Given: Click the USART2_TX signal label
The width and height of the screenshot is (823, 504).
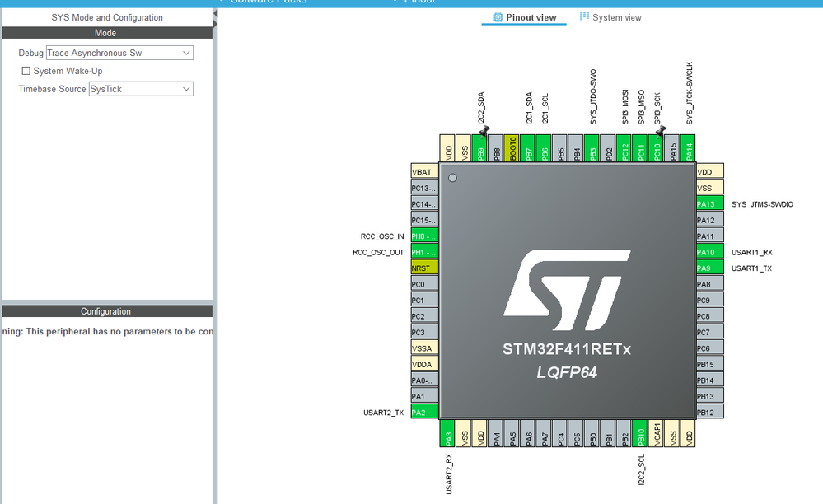Looking at the screenshot, I should 384,413.
